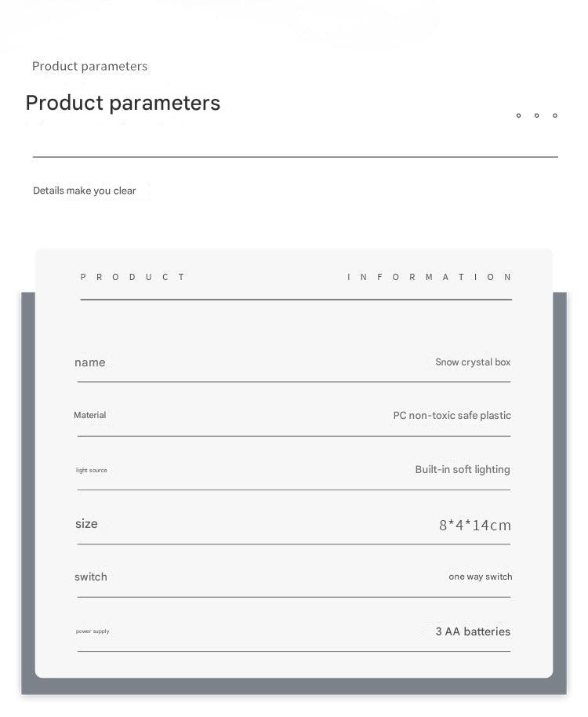Click the small 'Product parameters' subtitle
Image resolution: width=588 pixels, height=717 pixels.
click(x=89, y=66)
